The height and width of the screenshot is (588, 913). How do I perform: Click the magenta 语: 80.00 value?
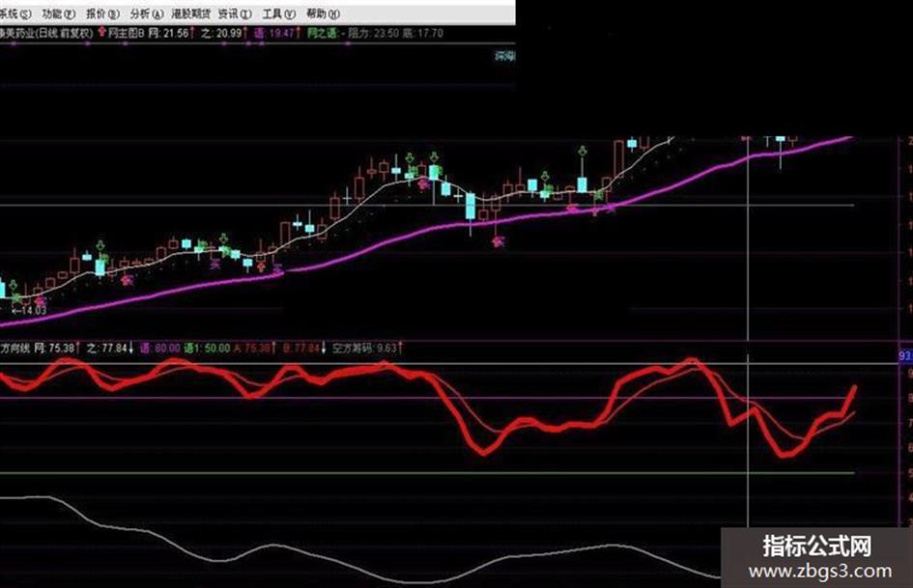click(160, 349)
